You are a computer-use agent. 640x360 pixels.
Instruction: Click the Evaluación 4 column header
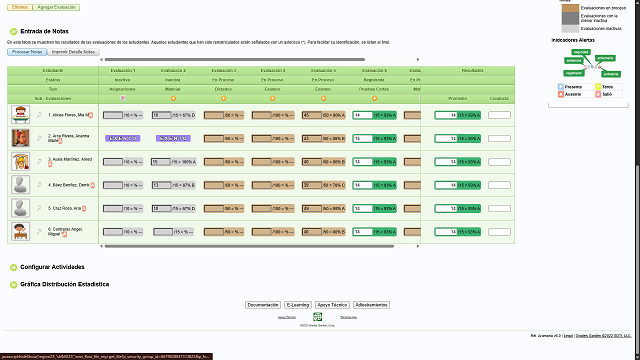tap(272, 71)
